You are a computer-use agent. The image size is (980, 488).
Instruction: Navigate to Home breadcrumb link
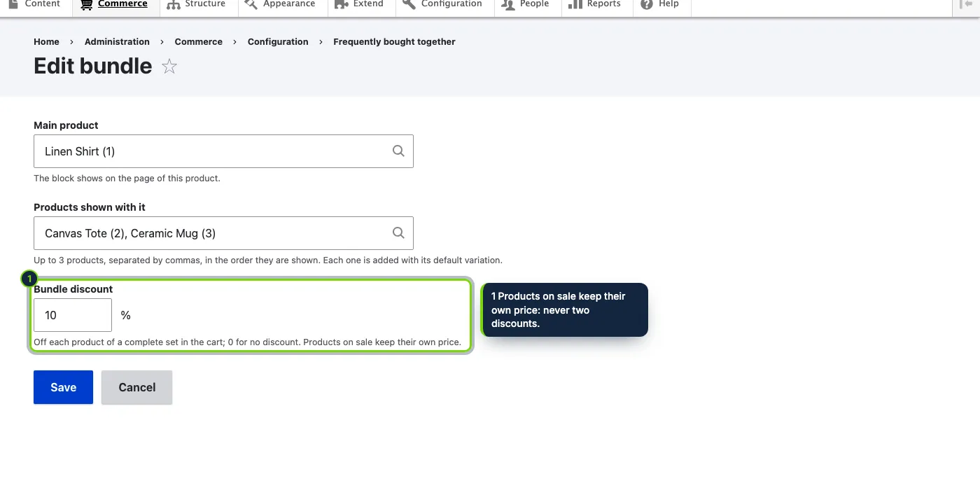[46, 42]
